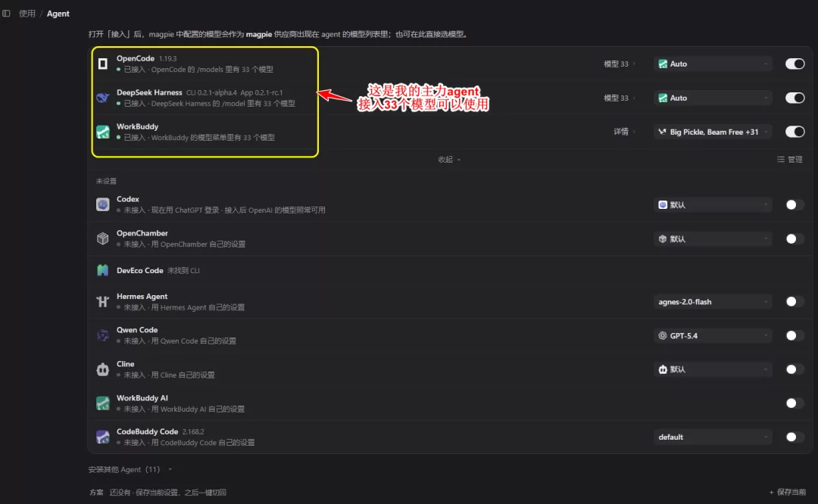Click the Codex agent icon
The height and width of the screenshot is (504, 818).
coord(103,204)
